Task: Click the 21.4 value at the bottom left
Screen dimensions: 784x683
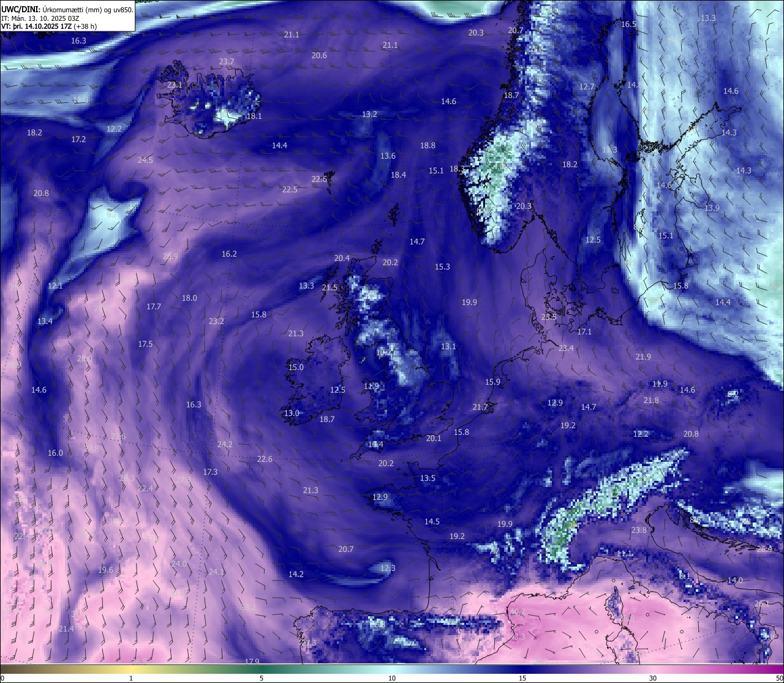Action: pyautogui.click(x=66, y=628)
